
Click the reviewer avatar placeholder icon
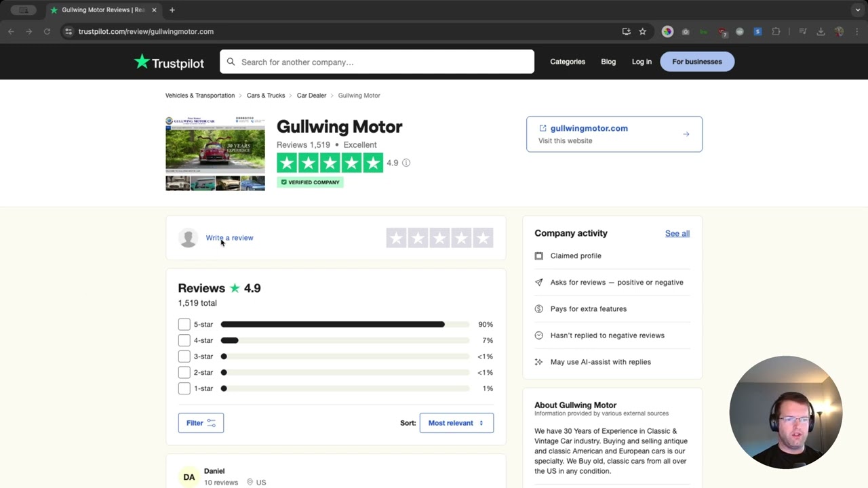point(188,238)
